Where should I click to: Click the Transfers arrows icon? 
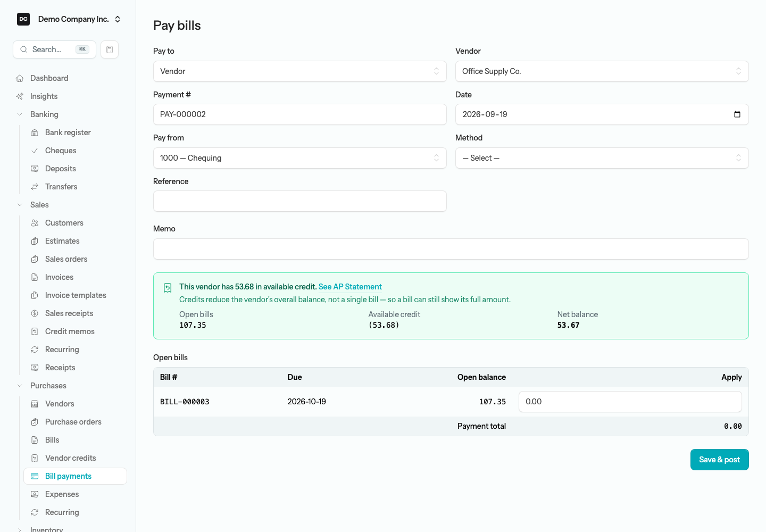coord(35,187)
